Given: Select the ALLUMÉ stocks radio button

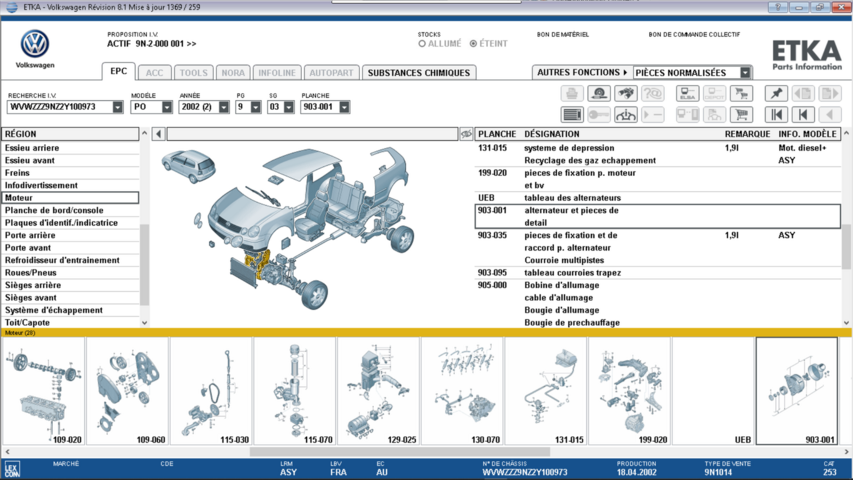Looking at the screenshot, I should click(x=422, y=44).
